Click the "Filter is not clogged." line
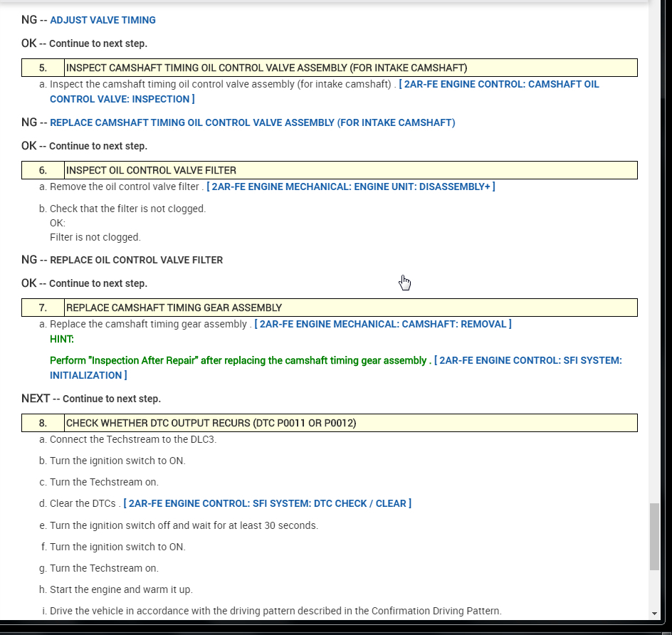 [95, 237]
